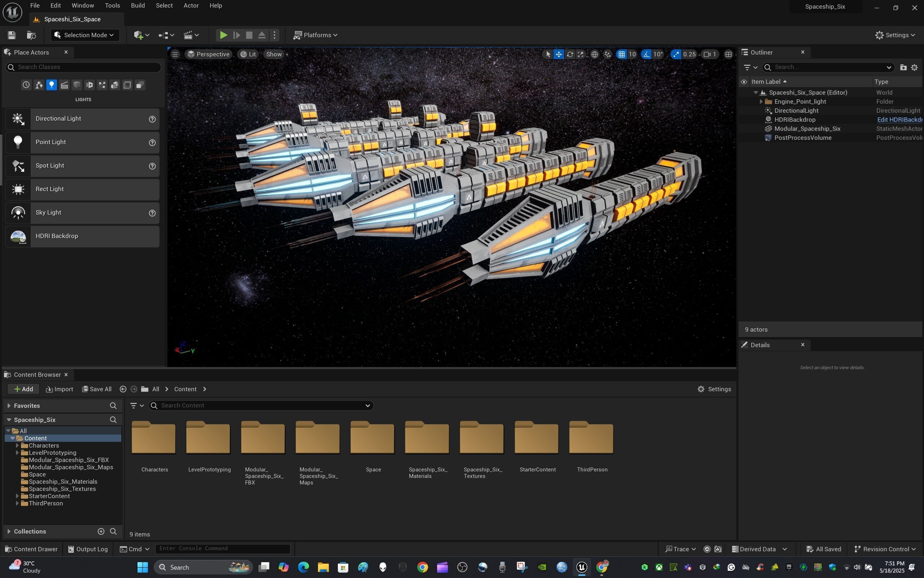Click Save All in Content Browser
The width and height of the screenshot is (924, 578).
pos(97,389)
